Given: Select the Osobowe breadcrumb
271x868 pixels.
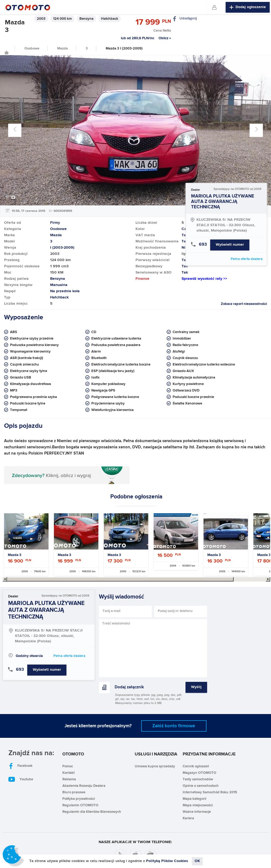Looking at the screenshot, I should pos(32,48).
